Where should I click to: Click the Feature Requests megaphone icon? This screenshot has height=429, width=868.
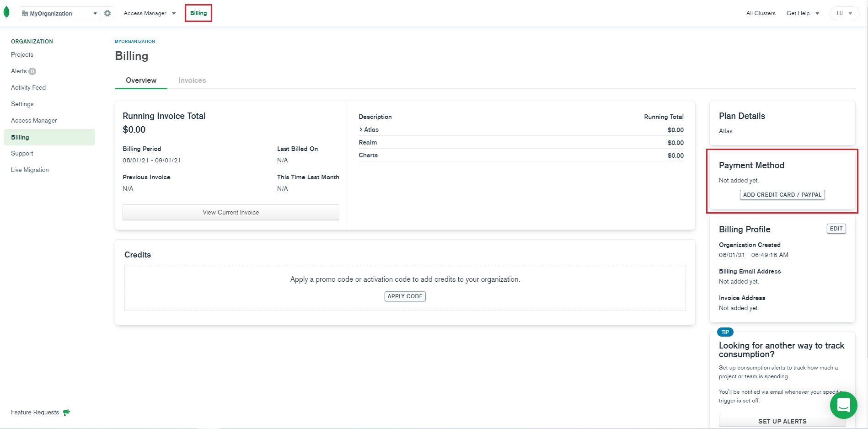coord(66,412)
